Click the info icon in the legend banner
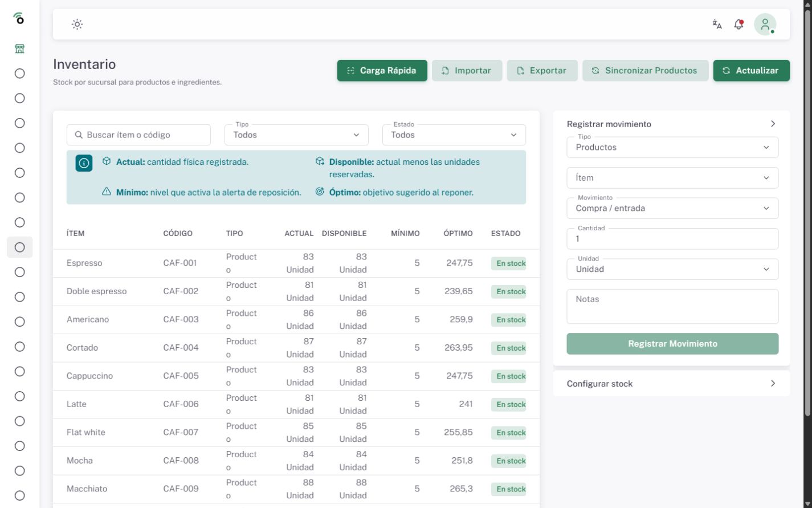The image size is (812, 508). (x=84, y=163)
